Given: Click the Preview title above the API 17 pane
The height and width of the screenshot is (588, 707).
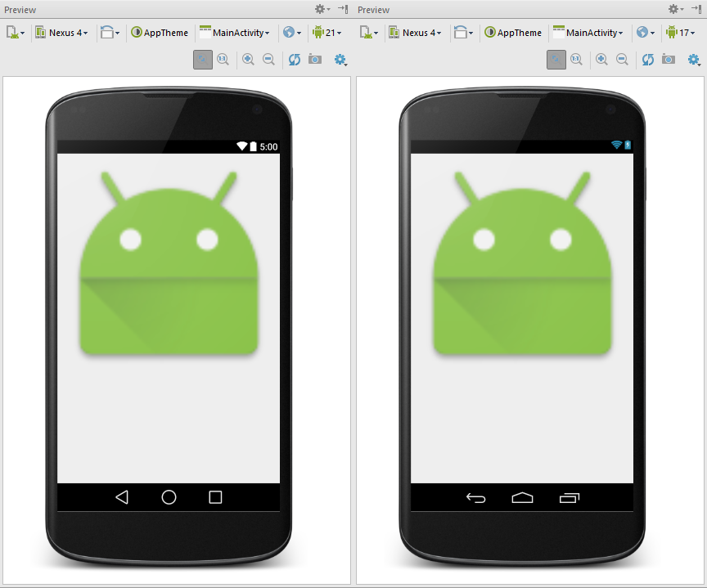Looking at the screenshot, I should coord(373,10).
